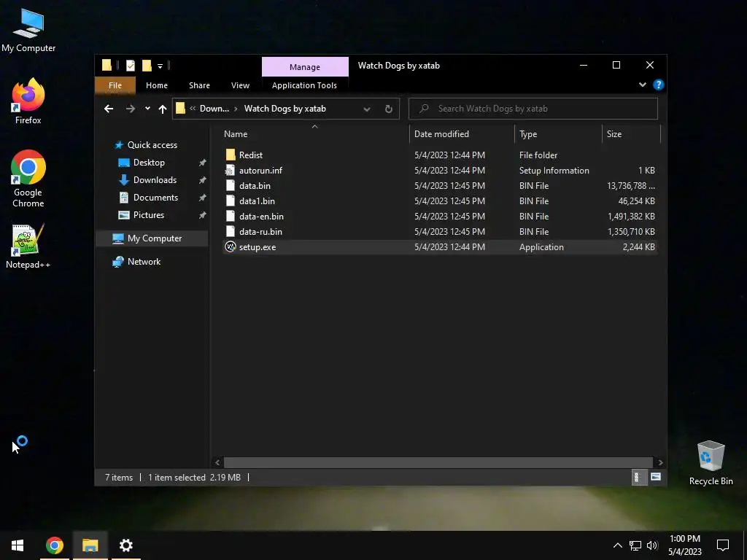Click the setup.exe file icon
The image size is (747, 560).
231,246
